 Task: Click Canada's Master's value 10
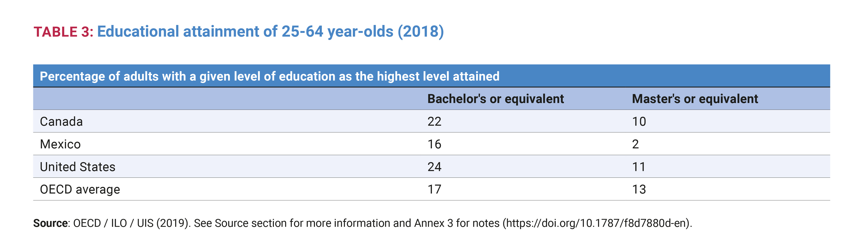click(639, 122)
